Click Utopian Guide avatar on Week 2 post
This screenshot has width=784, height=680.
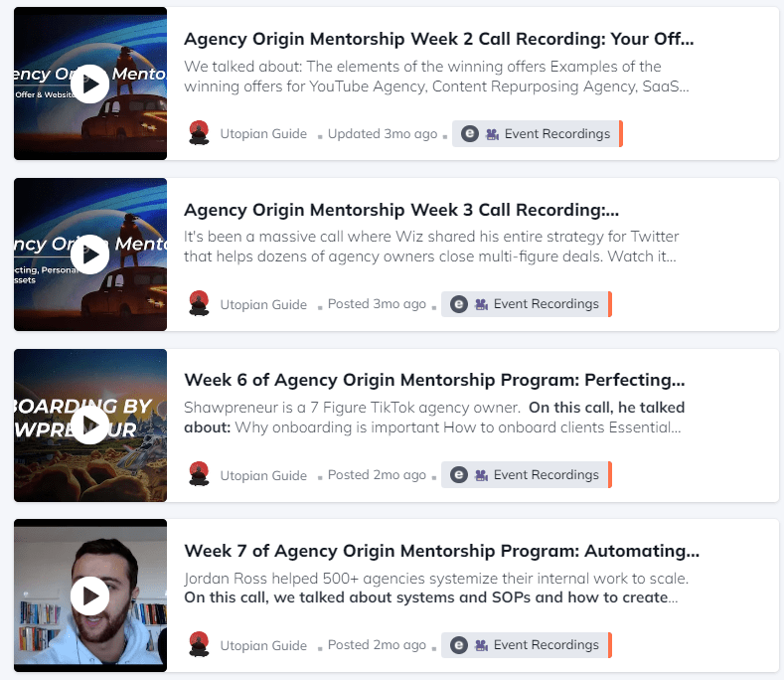[199, 133]
